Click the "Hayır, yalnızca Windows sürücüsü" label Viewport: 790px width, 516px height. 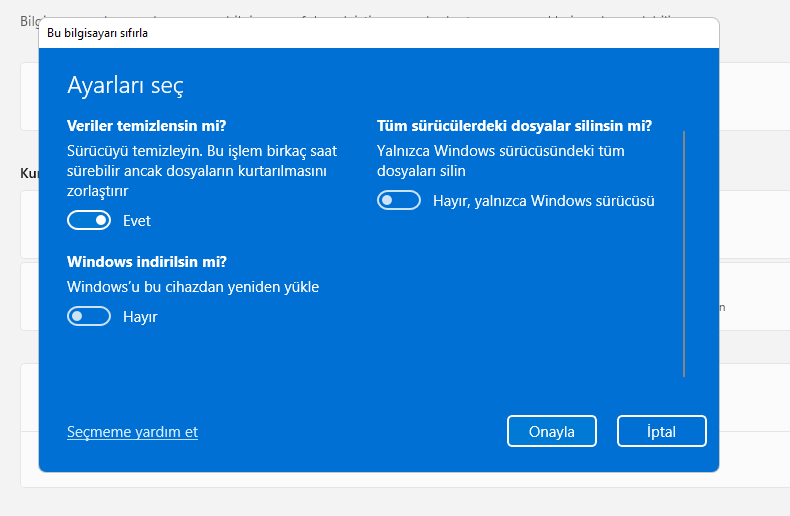click(543, 201)
